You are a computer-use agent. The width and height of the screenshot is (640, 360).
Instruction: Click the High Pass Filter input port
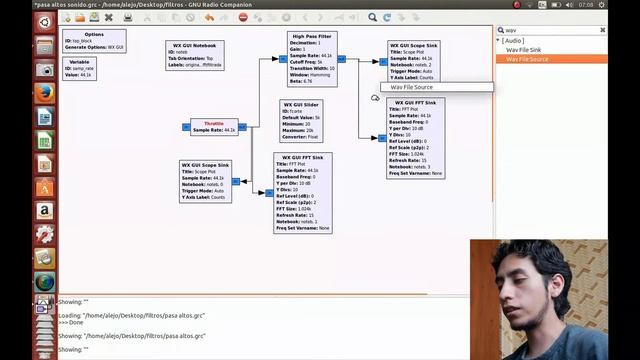pyautogui.click(x=283, y=59)
